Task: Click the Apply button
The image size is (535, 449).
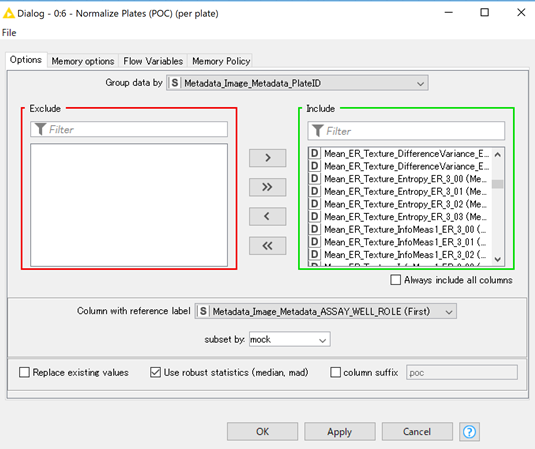Action: pyautogui.click(x=339, y=432)
